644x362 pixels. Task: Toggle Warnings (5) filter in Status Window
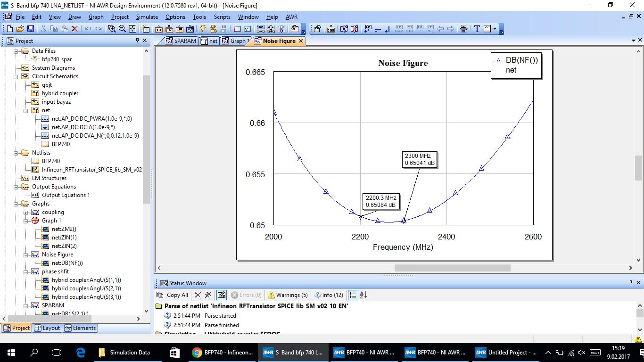[288, 295]
